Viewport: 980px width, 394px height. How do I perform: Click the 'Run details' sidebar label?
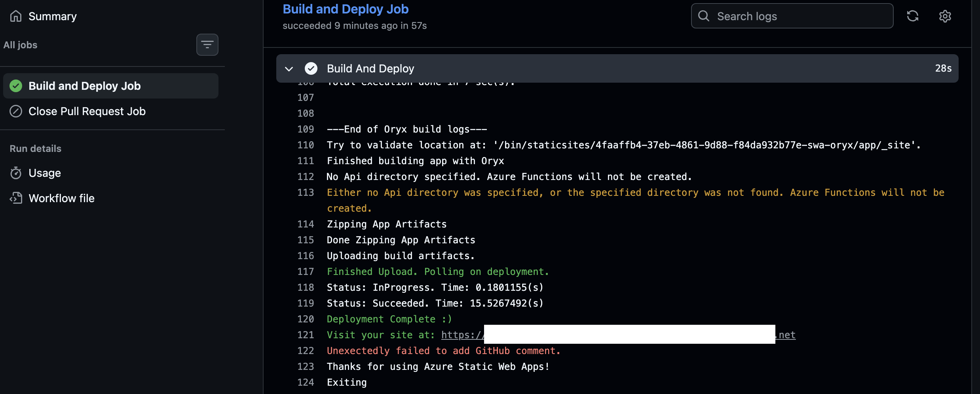click(35, 149)
